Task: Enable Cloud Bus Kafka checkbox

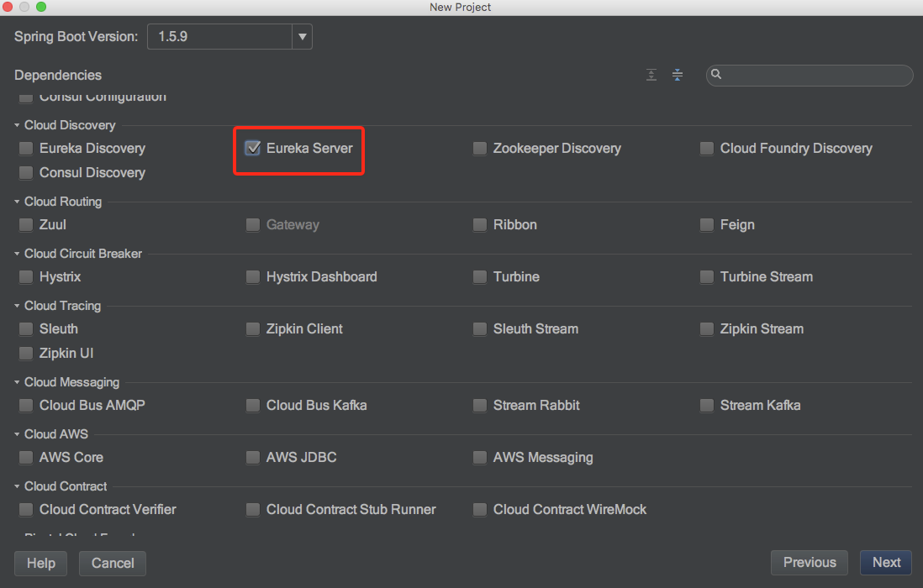Action: click(253, 405)
